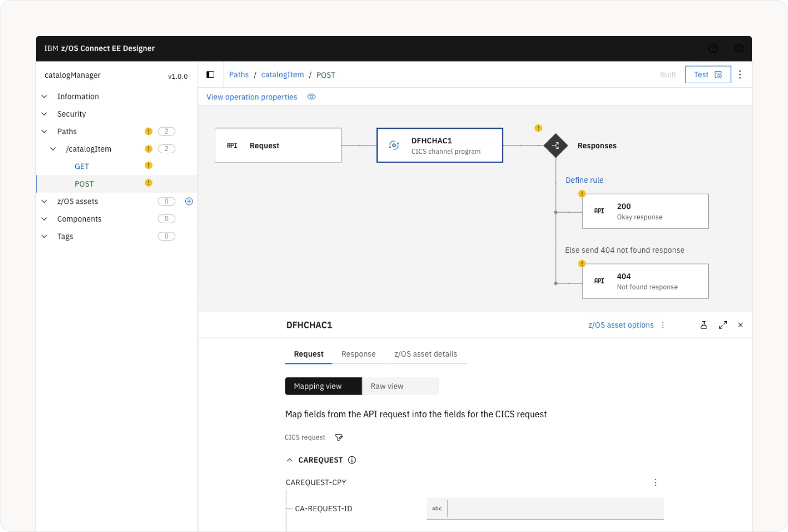Click the CICS program icon in DFHCHAC1 node
This screenshot has width=788, height=532.
(394, 145)
